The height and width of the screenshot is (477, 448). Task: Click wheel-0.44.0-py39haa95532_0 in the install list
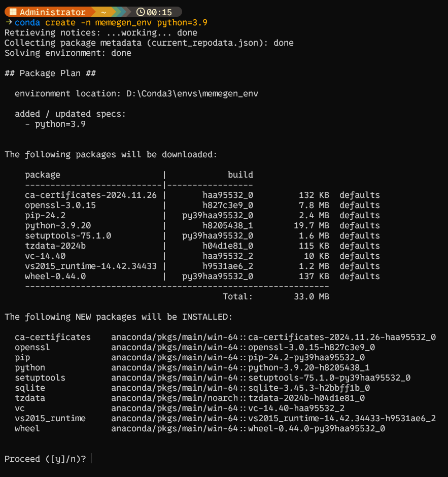pyautogui.click(x=317, y=429)
